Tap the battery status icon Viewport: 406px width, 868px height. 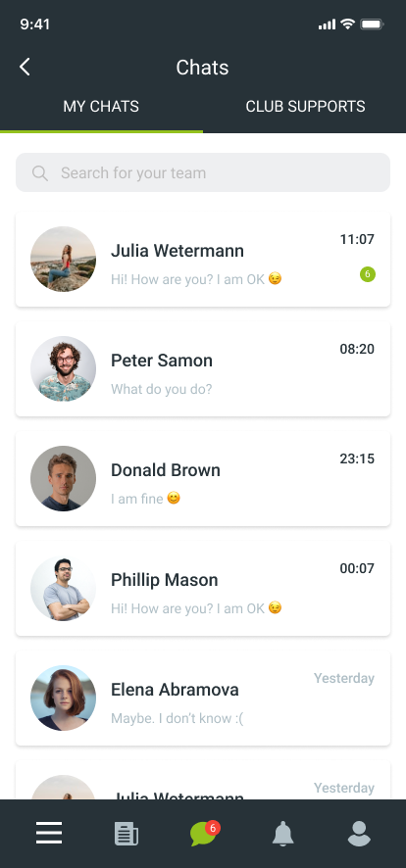pos(373,24)
